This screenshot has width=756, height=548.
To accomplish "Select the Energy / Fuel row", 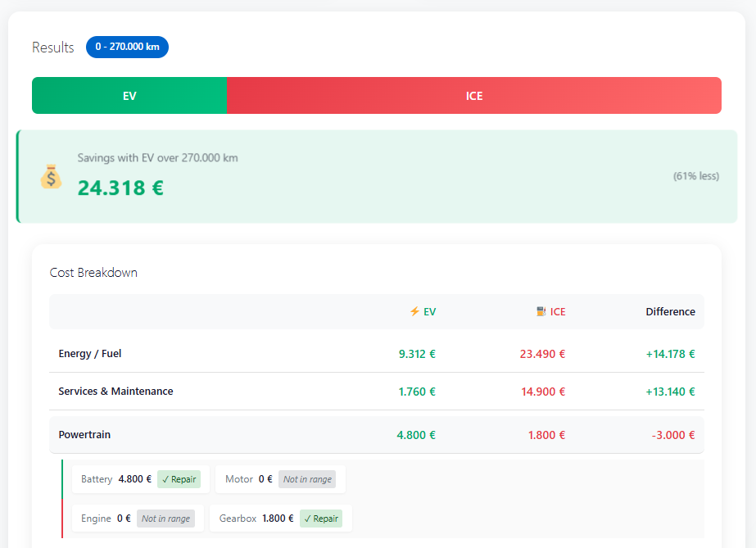I will pos(377,354).
